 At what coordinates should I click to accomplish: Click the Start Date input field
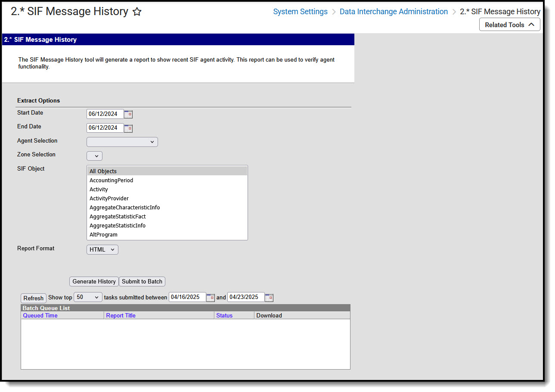point(105,114)
